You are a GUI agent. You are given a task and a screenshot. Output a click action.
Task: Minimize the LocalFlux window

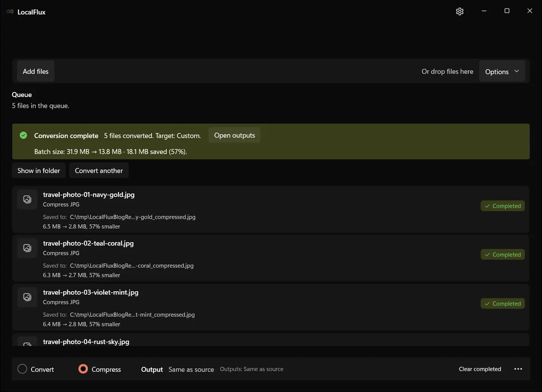click(x=484, y=11)
